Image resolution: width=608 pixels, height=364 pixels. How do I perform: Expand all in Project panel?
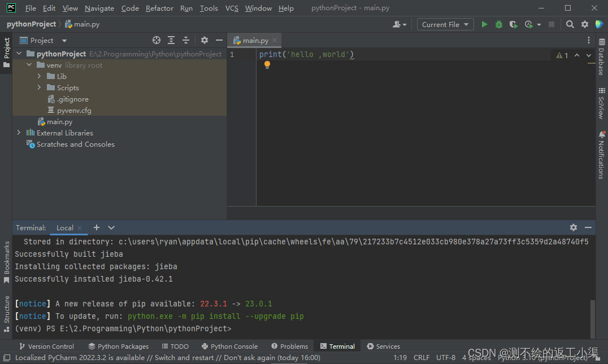pos(171,40)
